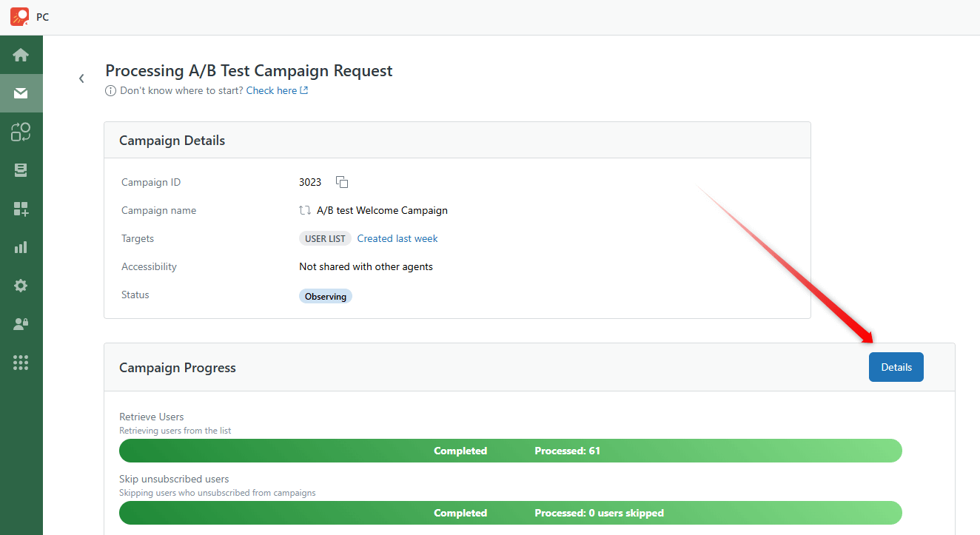This screenshot has height=535, width=980.
Task: Open the user permissions lock icon
Action: click(21, 324)
